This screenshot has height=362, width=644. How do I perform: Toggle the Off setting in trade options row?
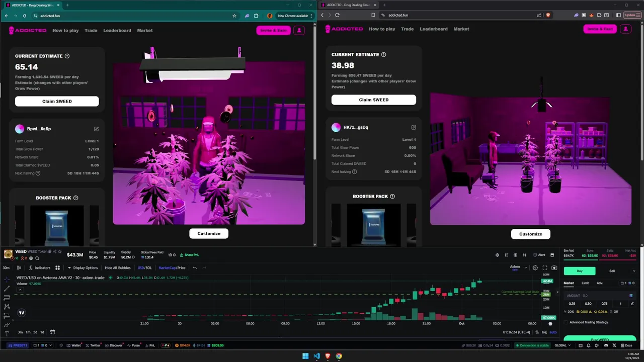pyautogui.click(x=613, y=312)
